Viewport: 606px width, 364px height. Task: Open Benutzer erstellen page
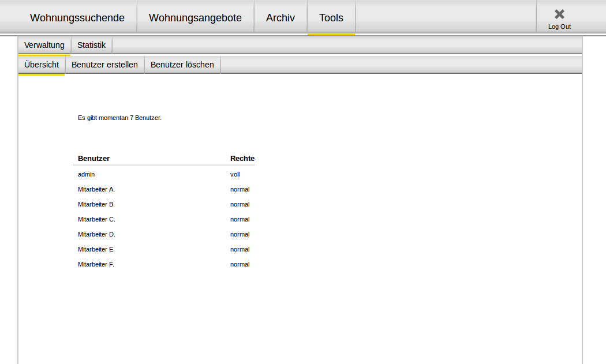tap(104, 65)
